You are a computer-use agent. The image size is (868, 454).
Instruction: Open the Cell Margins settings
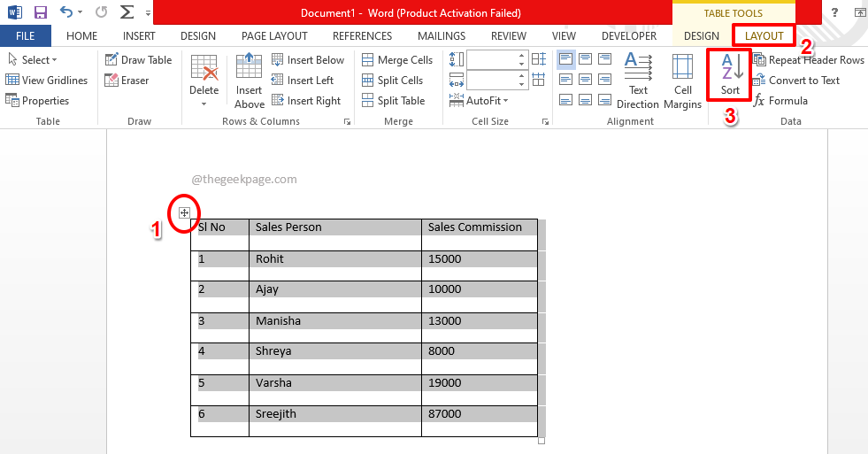click(x=682, y=80)
